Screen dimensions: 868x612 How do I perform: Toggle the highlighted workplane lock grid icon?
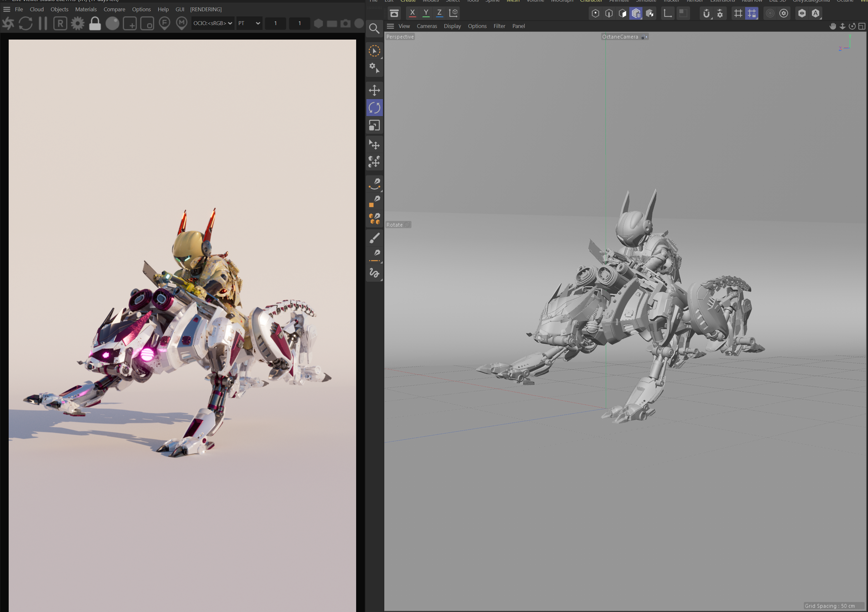(x=752, y=13)
